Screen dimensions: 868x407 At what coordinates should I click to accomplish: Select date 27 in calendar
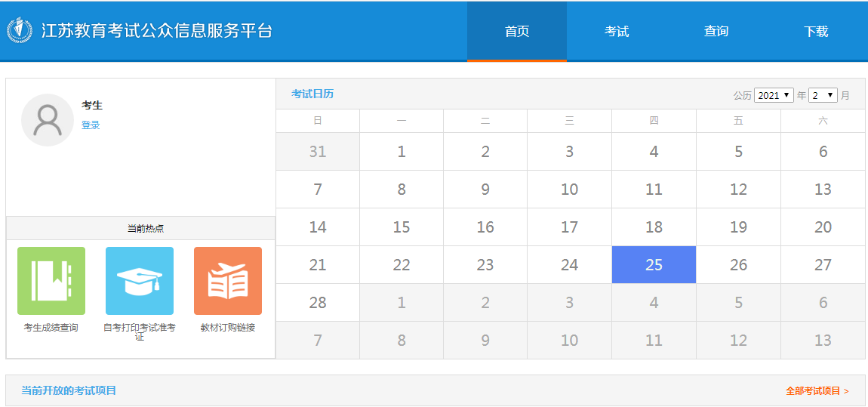[x=823, y=265]
